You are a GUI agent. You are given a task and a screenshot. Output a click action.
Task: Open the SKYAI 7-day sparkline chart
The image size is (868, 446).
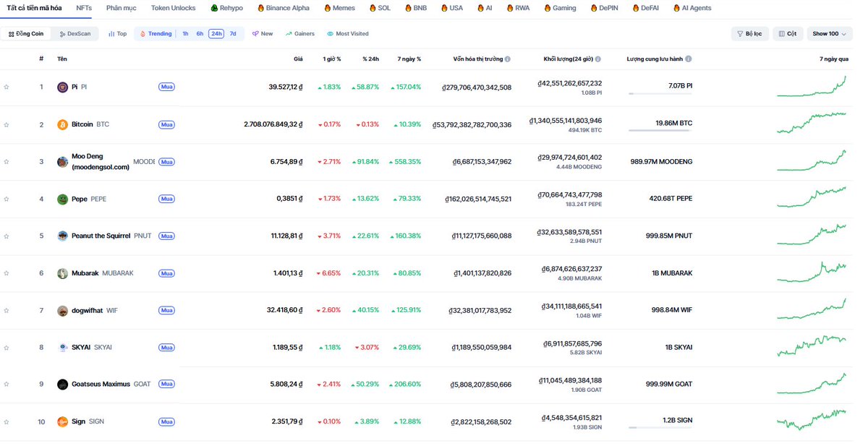click(x=811, y=346)
